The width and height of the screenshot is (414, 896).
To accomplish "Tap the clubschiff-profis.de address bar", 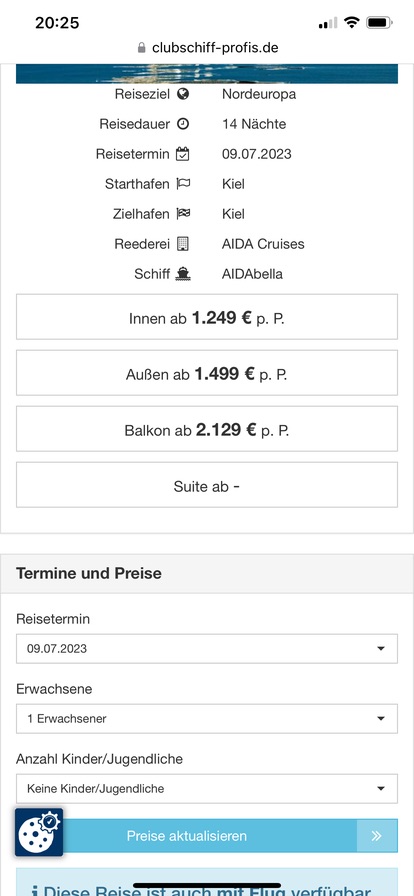I will (208, 48).
